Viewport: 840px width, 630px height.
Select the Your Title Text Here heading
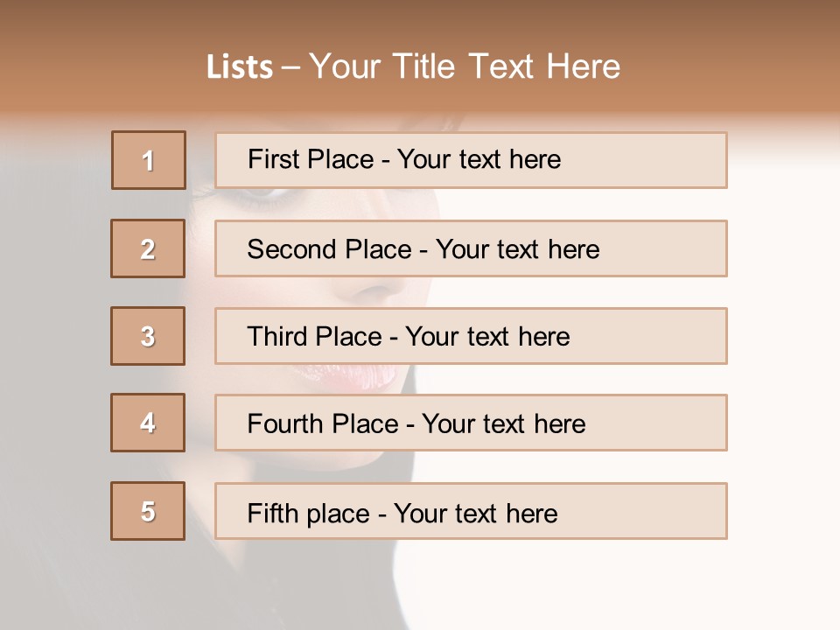(x=465, y=66)
